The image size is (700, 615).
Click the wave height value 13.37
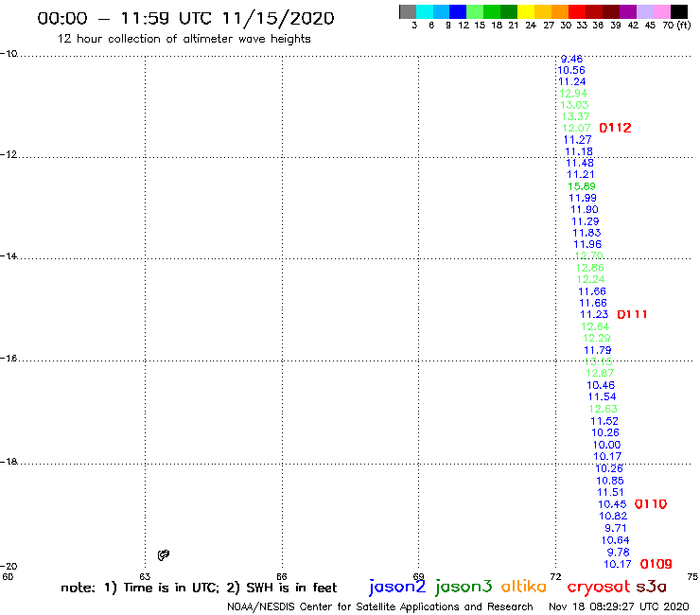pyautogui.click(x=575, y=116)
